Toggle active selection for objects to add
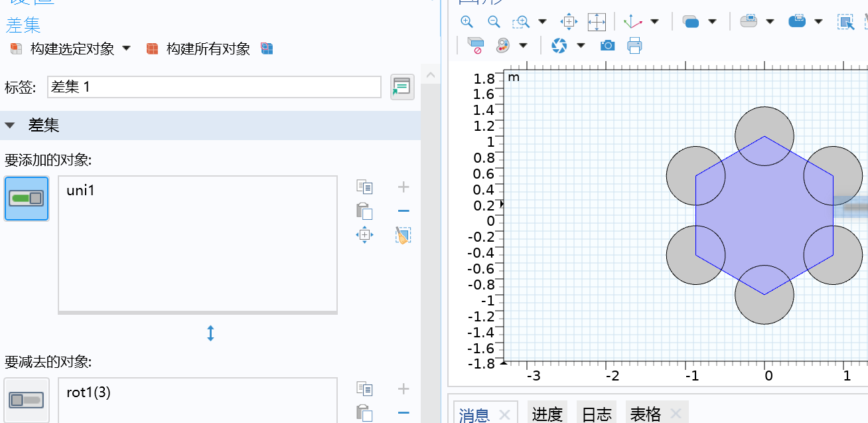The image size is (868, 423). tap(27, 198)
